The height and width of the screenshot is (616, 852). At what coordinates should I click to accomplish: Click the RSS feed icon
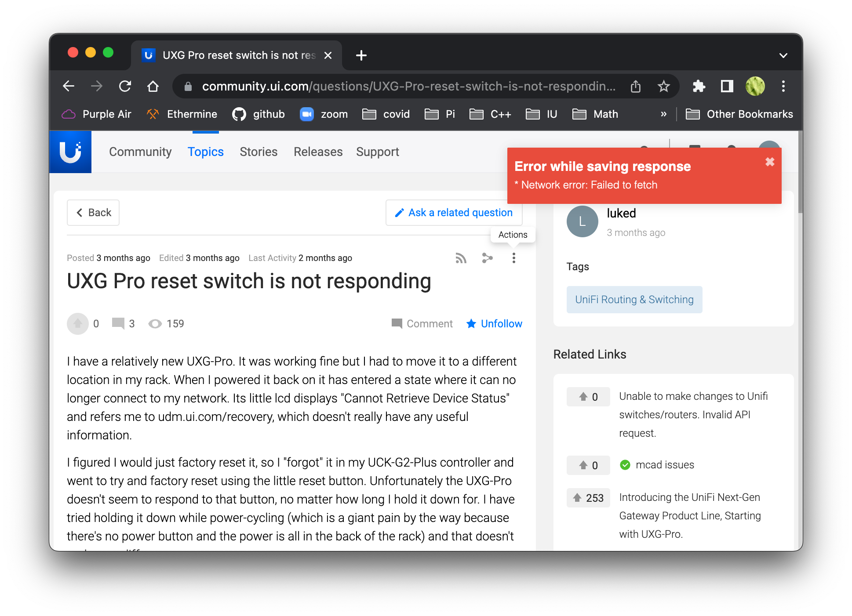coord(461,258)
